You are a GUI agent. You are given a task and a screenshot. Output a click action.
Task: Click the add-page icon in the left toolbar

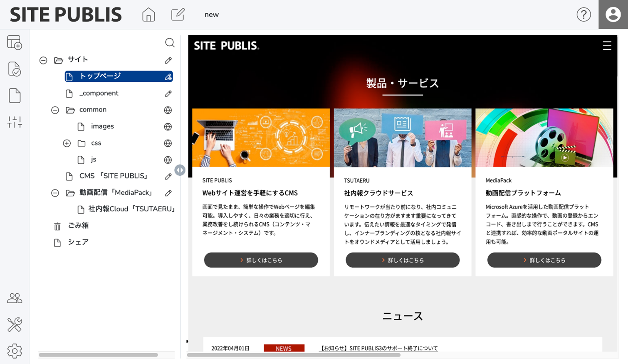click(14, 43)
